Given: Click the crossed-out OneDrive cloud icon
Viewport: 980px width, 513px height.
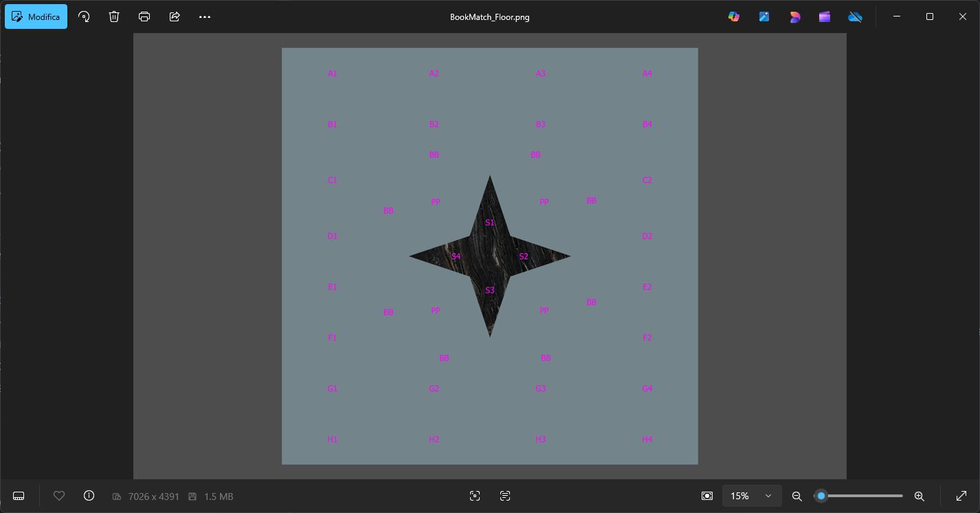Looking at the screenshot, I should (855, 17).
